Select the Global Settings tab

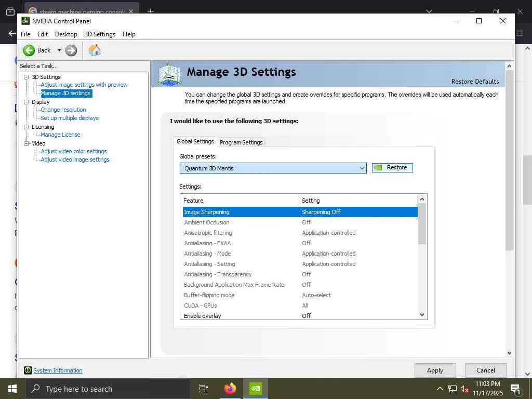click(195, 141)
